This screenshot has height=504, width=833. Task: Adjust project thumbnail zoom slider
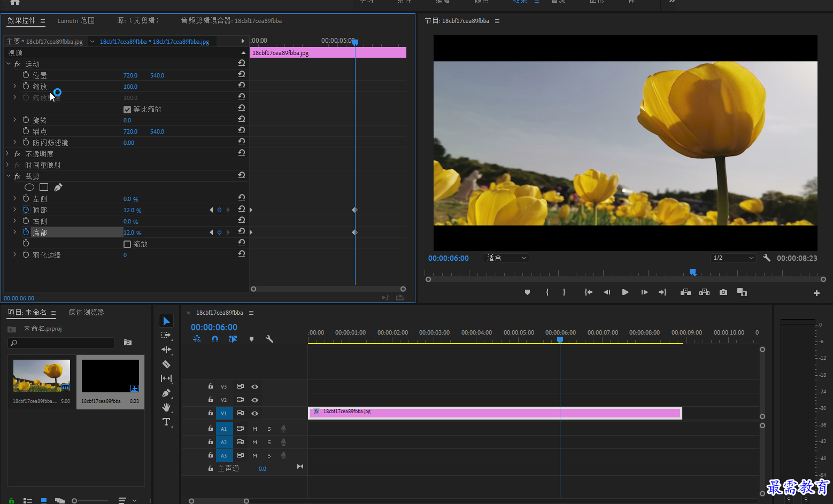pyautogui.click(x=75, y=501)
